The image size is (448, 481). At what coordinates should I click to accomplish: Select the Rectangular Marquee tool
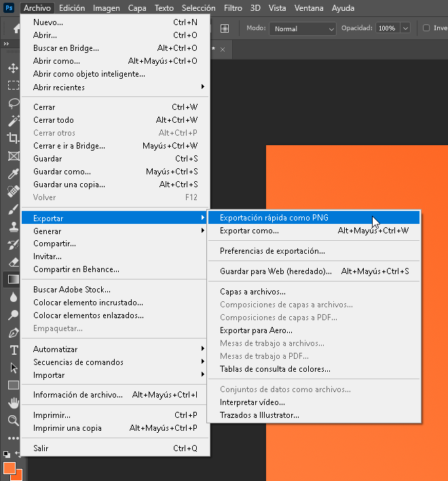[x=13, y=85]
